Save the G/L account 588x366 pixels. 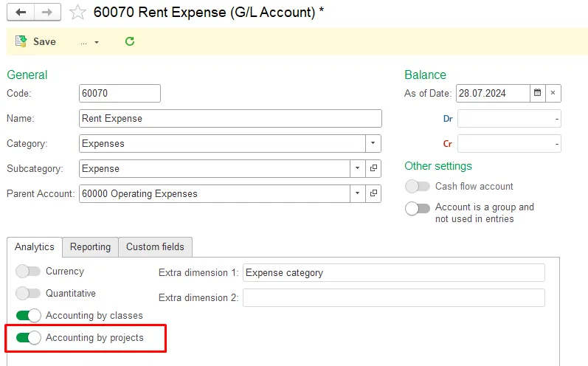coord(36,42)
